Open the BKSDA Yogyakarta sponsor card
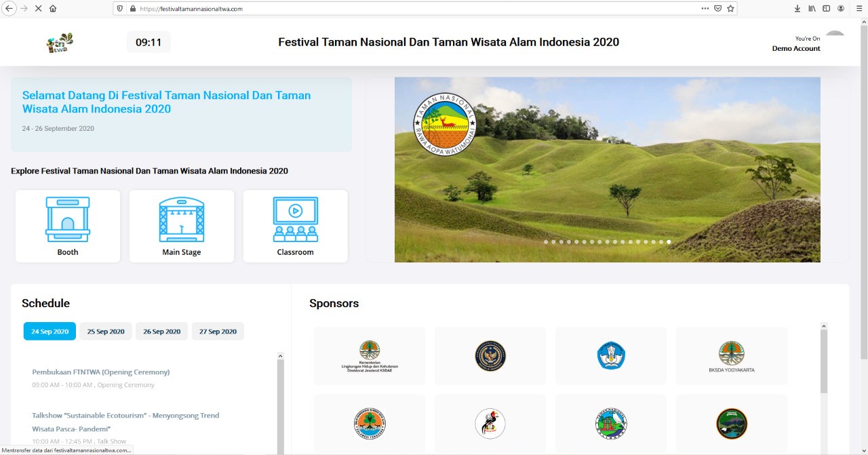The height and width of the screenshot is (455, 868). (731, 357)
